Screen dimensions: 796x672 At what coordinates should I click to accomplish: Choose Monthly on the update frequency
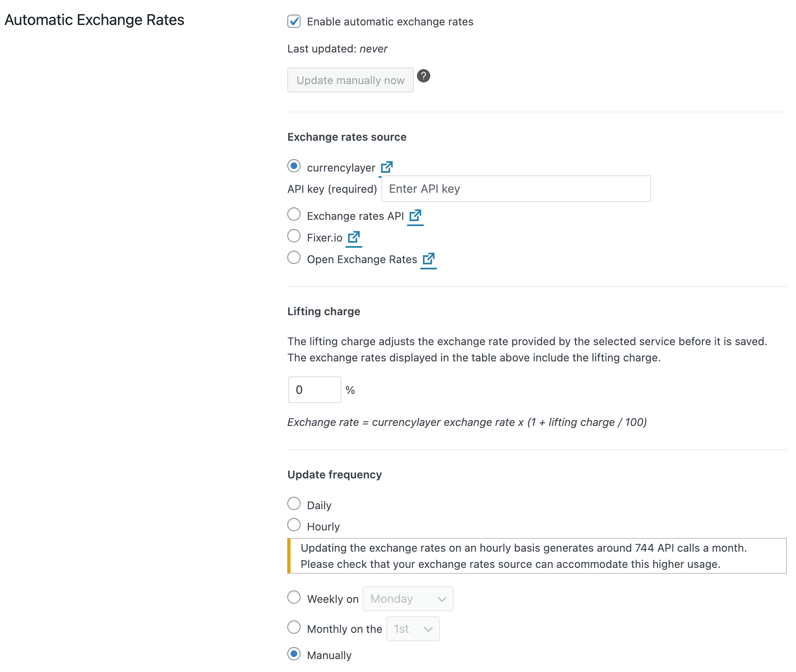click(x=294, y=627)
